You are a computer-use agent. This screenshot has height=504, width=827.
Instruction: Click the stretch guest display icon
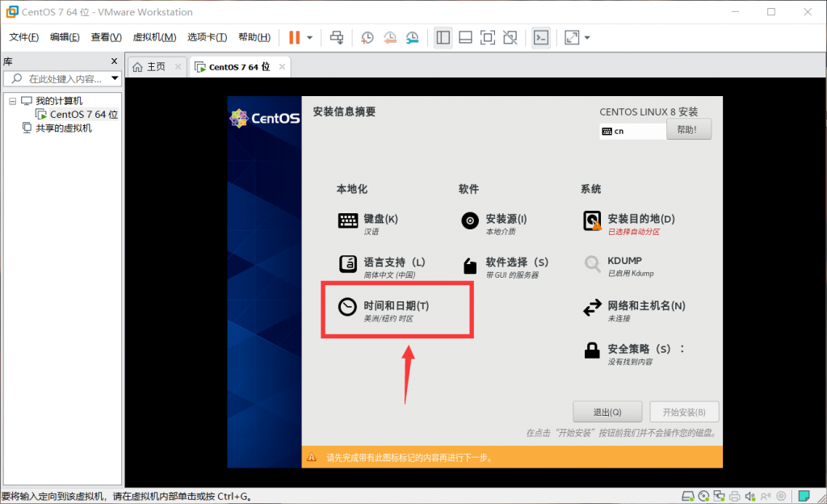click(572, 37)
